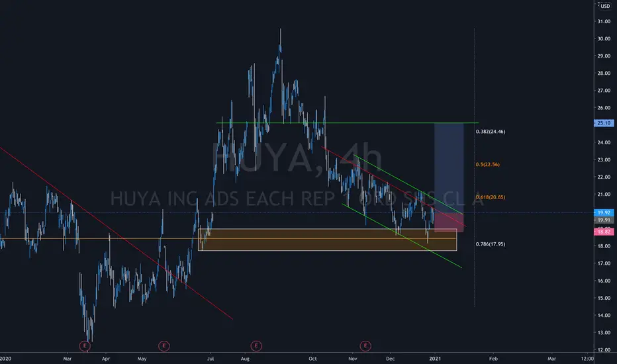The image size is (617, 364).
Task: Click the 16.00 price axis label
Action: (604, 281)
